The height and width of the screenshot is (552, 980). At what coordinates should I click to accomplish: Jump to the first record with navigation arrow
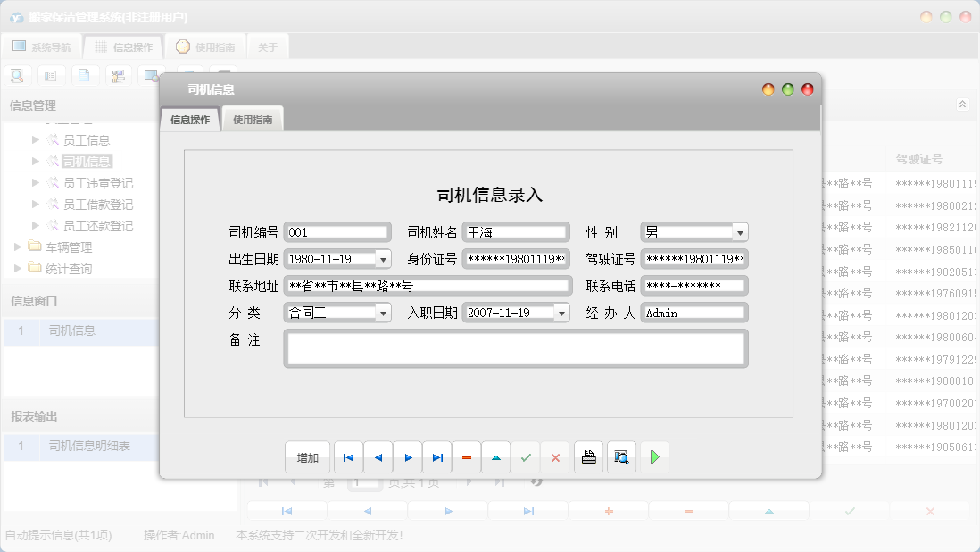click(x=348, y=456)
